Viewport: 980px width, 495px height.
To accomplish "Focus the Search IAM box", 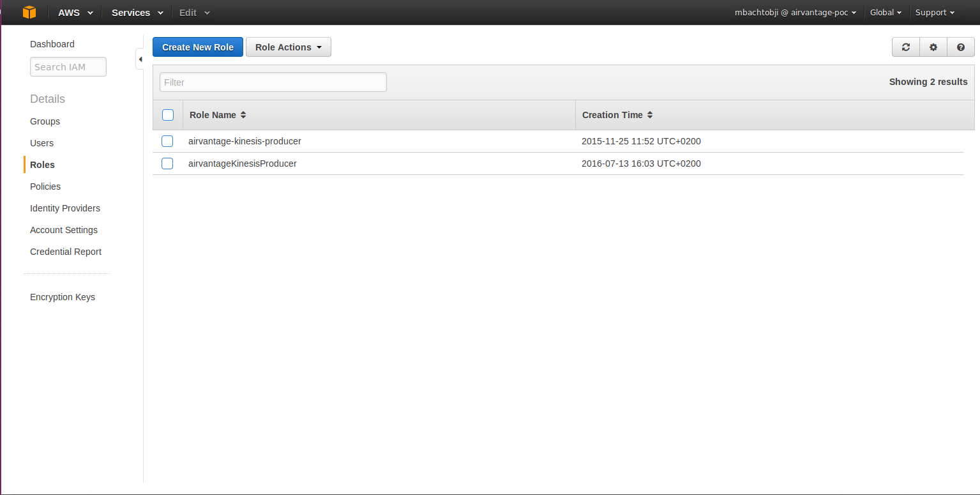I will pyautogui.click(x=68, y=67).
